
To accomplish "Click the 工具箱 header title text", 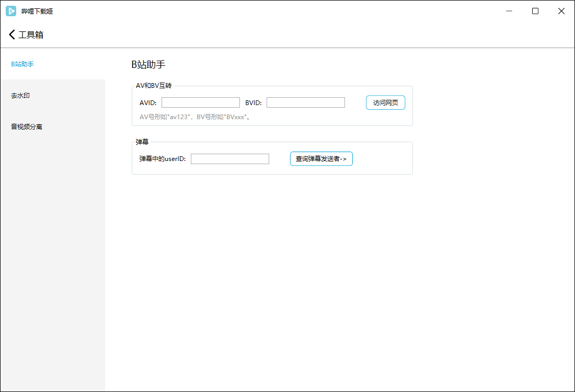I will (x=31, y=35).
